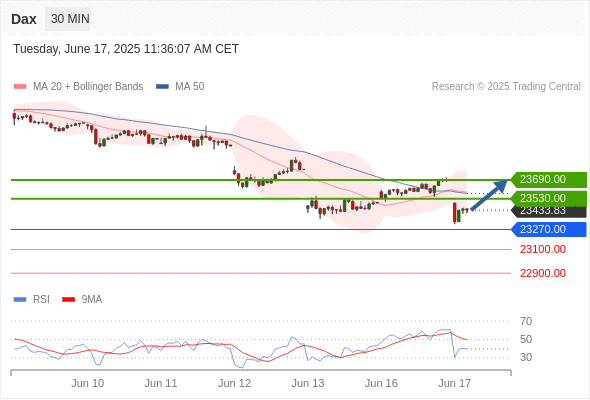Click the 22900.00 red support label
This screenshot has height=400, width=590.
(543, 273)
